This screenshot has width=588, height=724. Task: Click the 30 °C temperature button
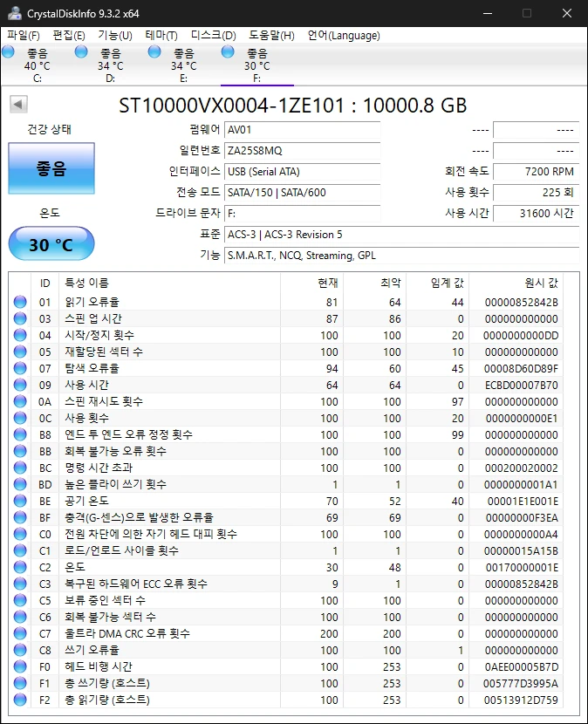point(51,243)
